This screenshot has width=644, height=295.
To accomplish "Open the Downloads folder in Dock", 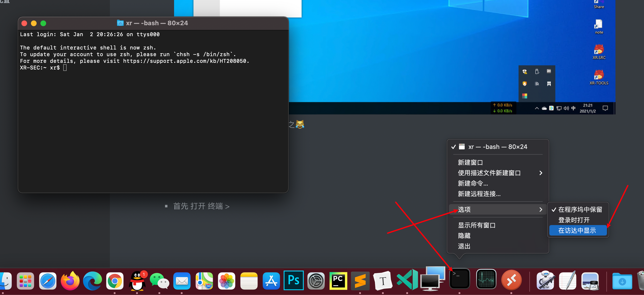I will tap(622, 281).
